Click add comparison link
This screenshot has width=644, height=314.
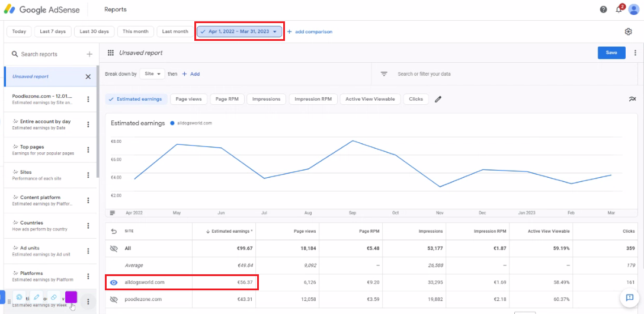(x=310, y=31)
